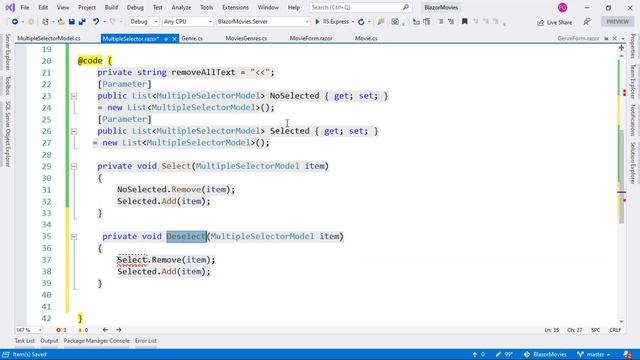Switch to the Genre.cs tab

coord(192,38)
